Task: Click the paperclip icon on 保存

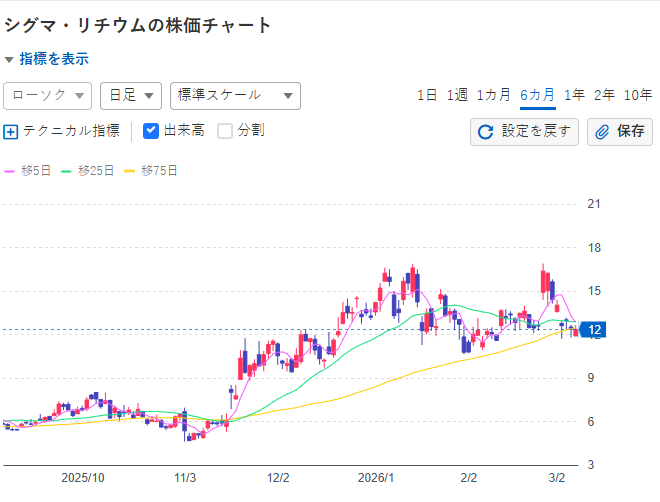Action: pos(602,132)
